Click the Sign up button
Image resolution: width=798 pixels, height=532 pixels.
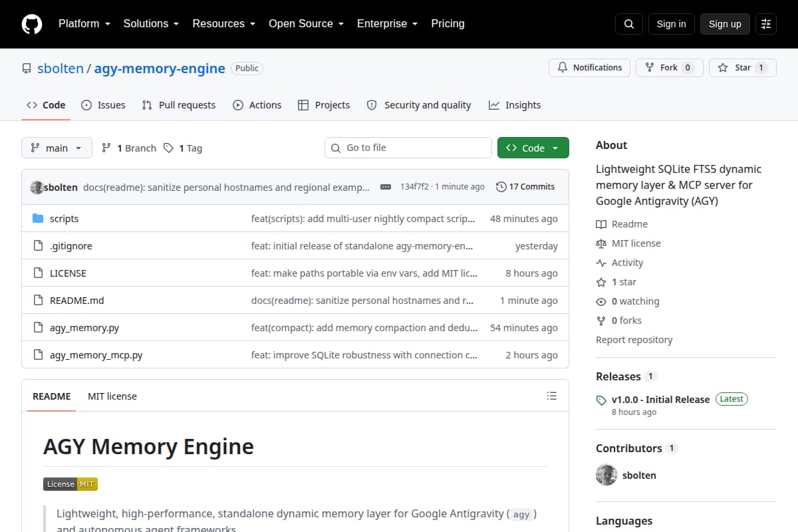[x=725, y=24]
